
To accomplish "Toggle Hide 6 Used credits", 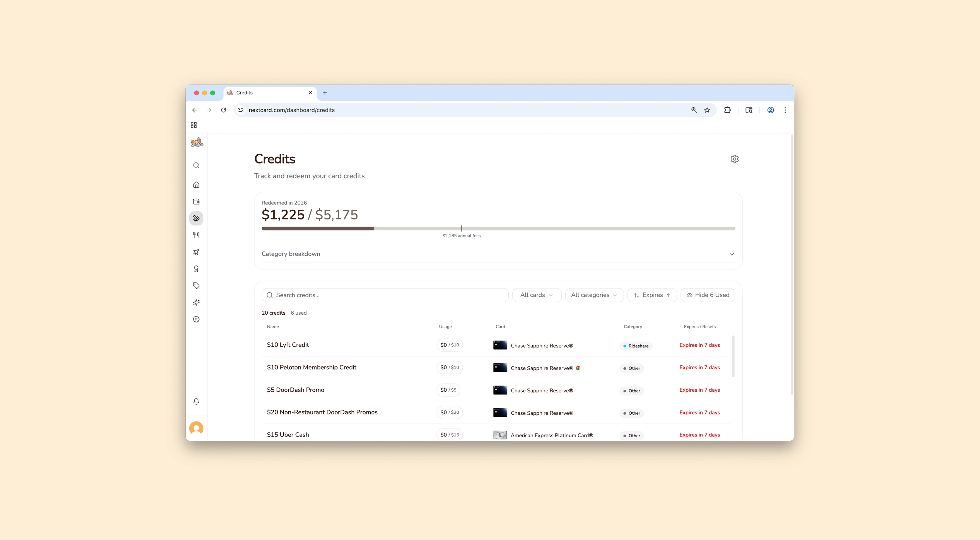I will (x=708, y=295).
